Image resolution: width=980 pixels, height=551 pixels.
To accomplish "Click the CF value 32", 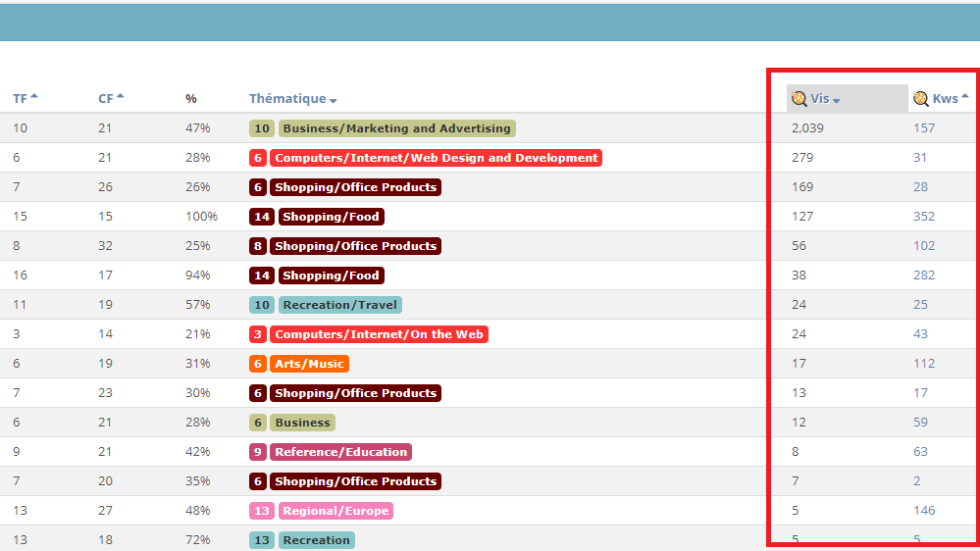I will click(105, 245).
